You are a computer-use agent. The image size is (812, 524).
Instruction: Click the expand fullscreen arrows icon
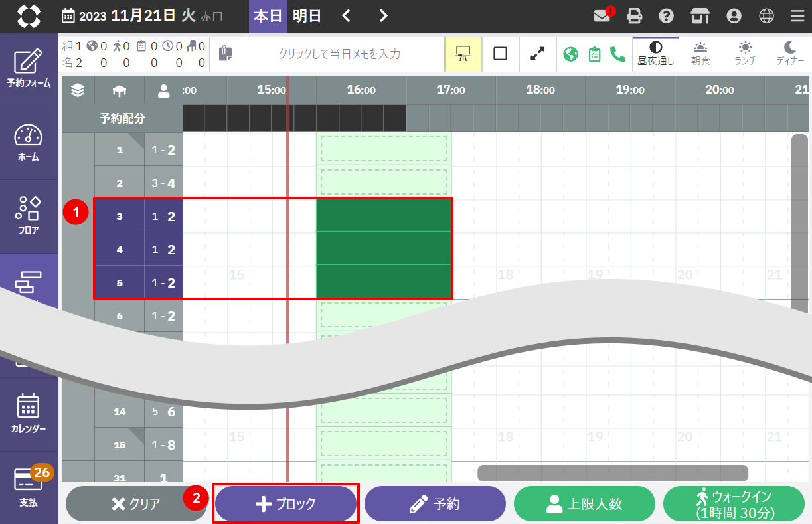pyautogui.click(x=538, y=54)
